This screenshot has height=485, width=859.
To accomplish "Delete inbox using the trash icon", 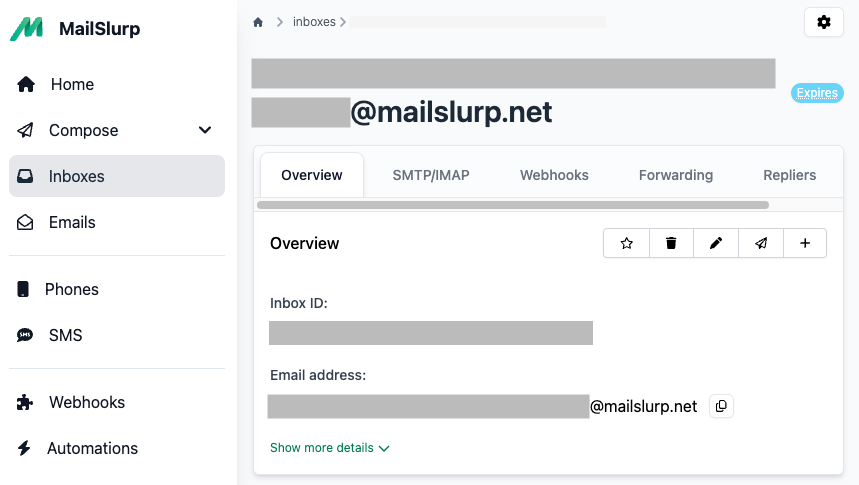I will 671,243.
